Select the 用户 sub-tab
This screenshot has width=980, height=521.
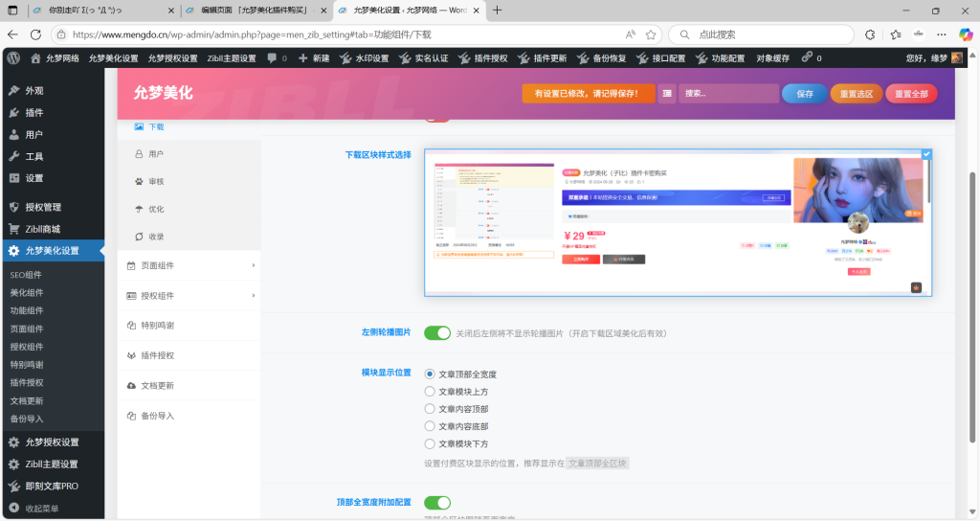(x=189, y=154)
